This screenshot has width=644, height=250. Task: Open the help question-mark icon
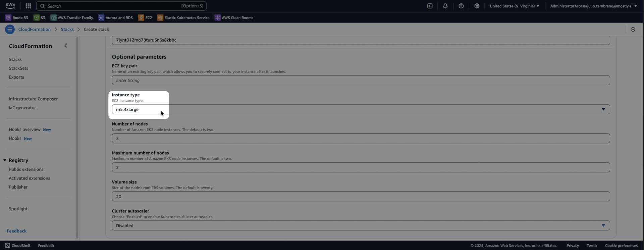tap(461, 6)
